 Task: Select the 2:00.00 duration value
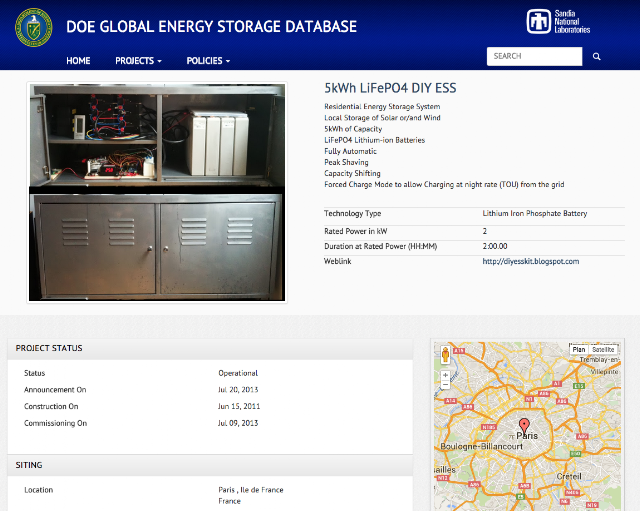495,246
